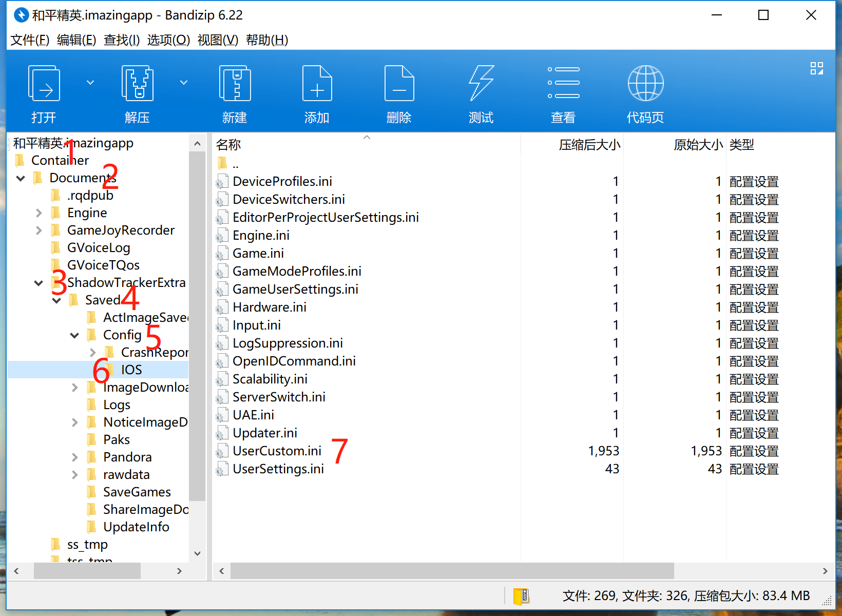Collapse the Documents tree node
Image resolution: width=842 pixels, height=616 pixels.
[21, 178]
